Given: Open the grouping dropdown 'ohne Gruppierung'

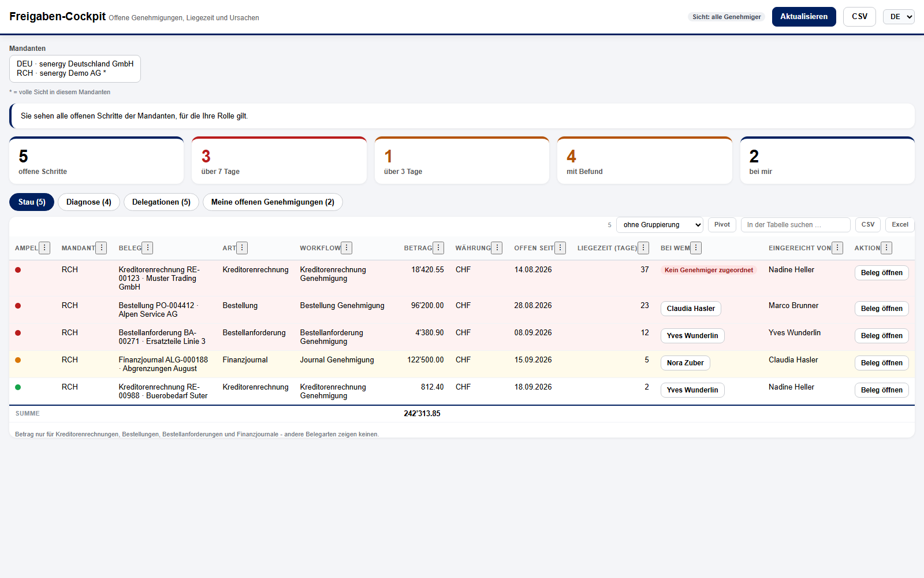Looking at the screenshot, I should click(x=660, y=225).
